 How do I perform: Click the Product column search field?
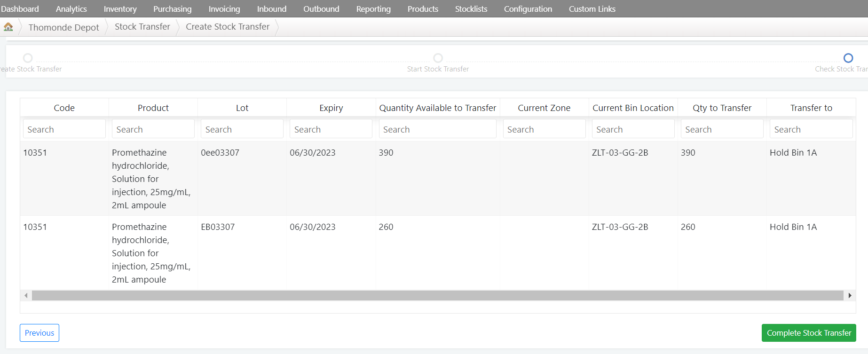click(153, 129)
